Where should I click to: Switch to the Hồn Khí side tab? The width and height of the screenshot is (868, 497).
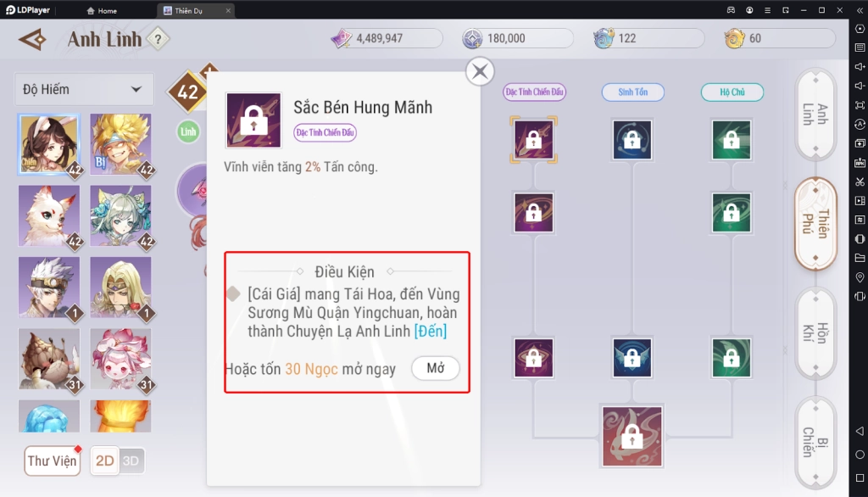tap(815, 333)
